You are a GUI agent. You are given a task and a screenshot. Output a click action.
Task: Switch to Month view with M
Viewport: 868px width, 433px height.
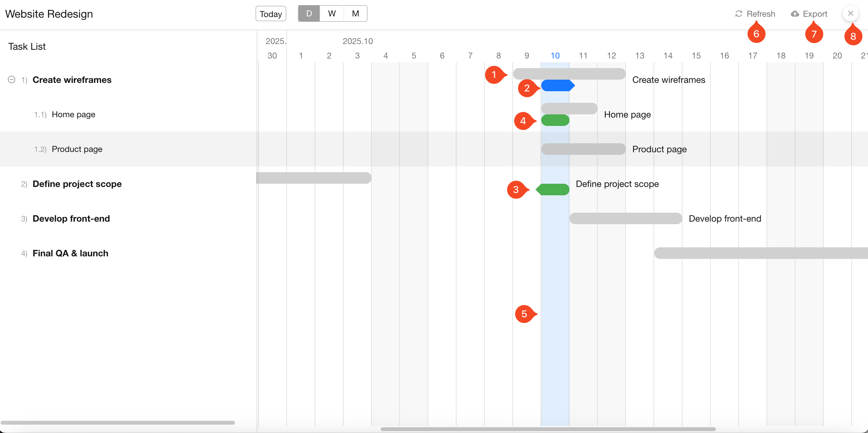tap(355, 13)
